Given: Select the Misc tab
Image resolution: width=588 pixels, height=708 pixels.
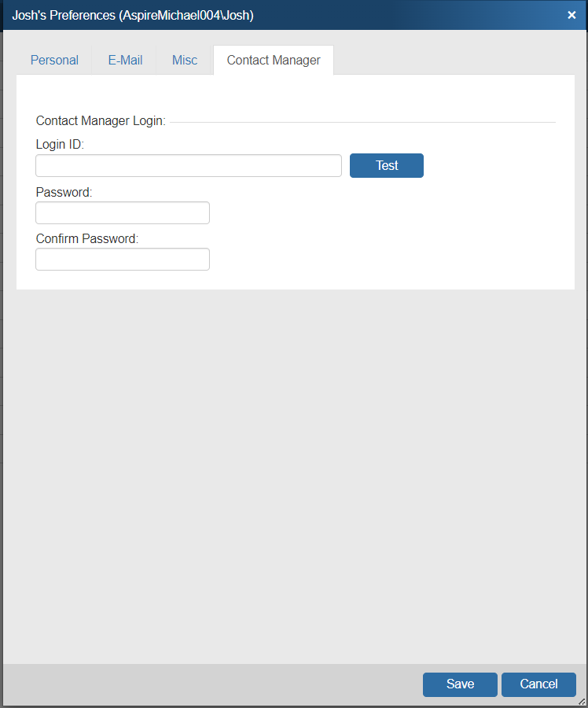Looking at the screenshot, I should coord(185,60).
